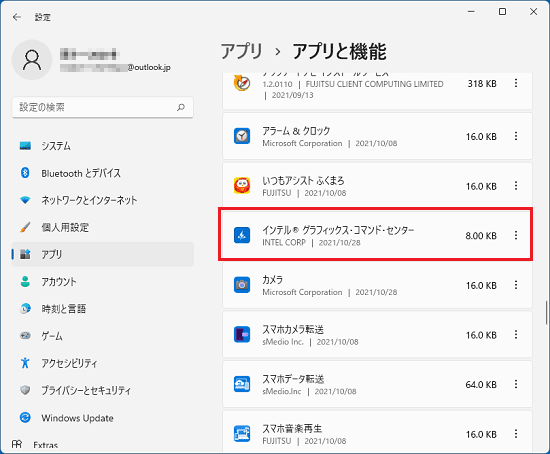Click the カメラ app icon
This screenshot has width=550, height=454.
pyautogui.click(x=242, y=285)
